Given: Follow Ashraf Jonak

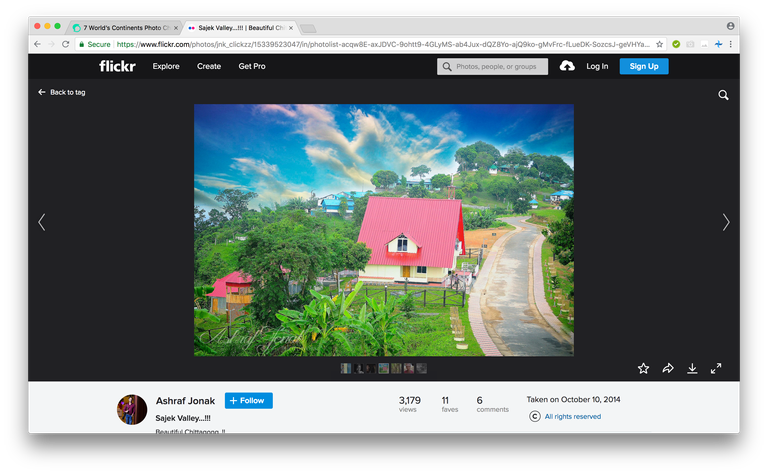Looking at the screenshot, I should click(x=248, y=401).
